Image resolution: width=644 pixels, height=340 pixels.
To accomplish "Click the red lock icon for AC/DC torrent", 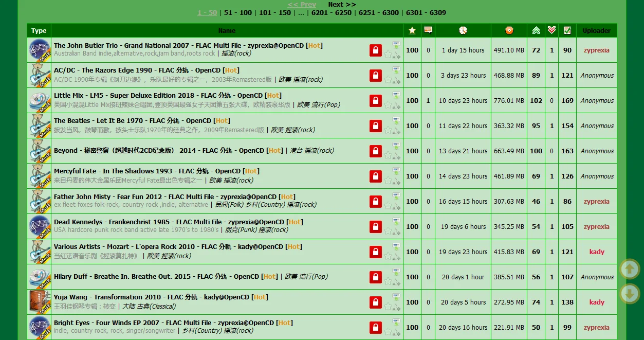I will coord(376,76).
